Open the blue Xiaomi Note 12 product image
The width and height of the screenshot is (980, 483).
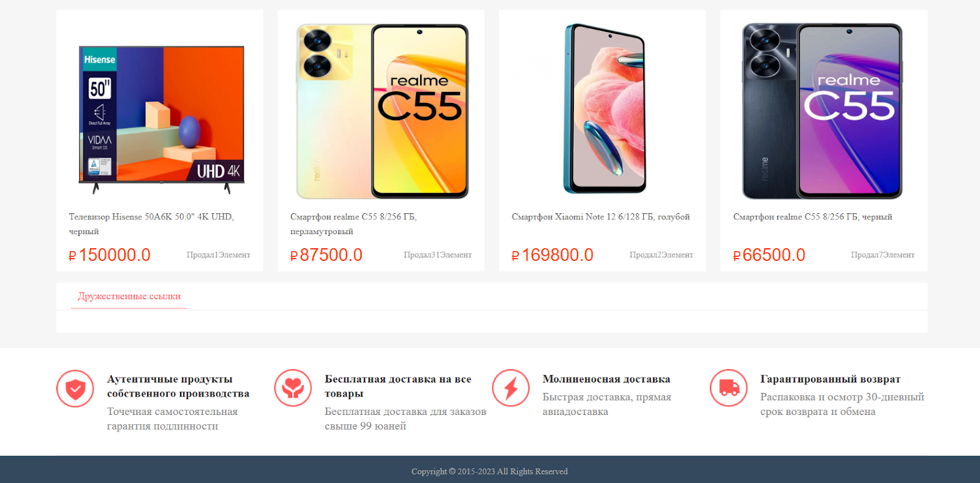(x=605, y=108)
